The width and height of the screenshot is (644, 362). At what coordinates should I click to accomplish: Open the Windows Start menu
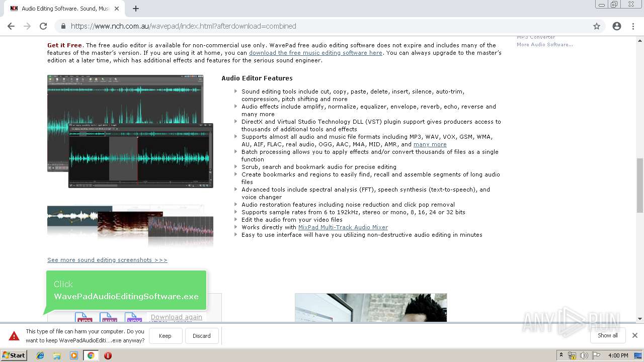[14, 355]
